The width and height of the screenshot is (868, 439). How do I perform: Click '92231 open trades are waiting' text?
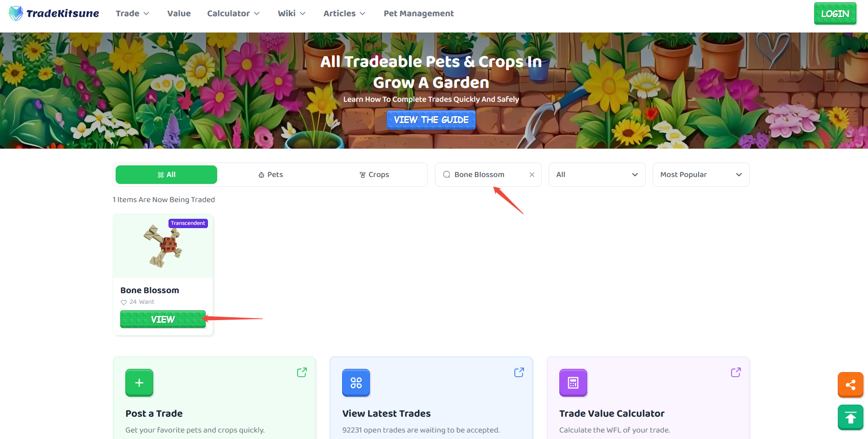click(x=421, y=430)
